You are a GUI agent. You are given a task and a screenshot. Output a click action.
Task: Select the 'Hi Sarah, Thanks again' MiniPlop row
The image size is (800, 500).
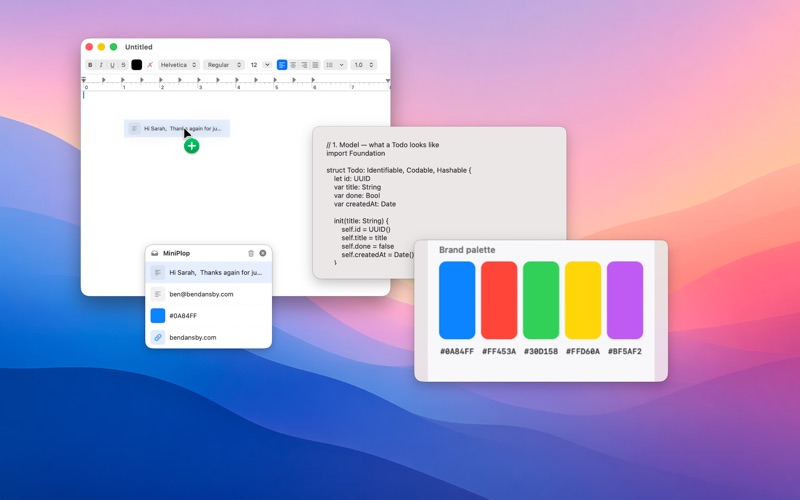click(x=209, y=272)
